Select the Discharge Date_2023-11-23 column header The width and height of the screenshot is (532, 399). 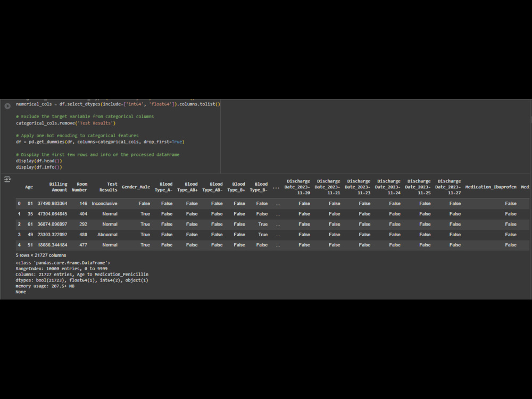pos(358,187)
